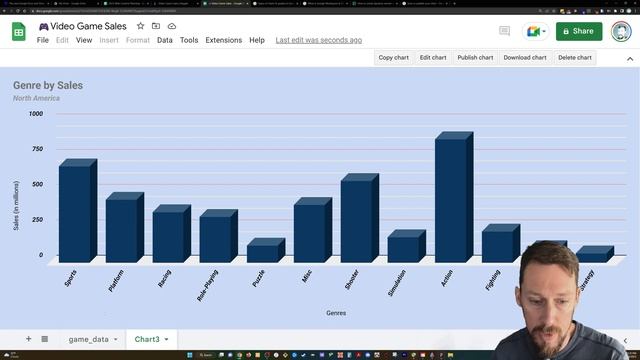Open the Extensions menu
Screen dimensions: 640x360
(x=224, y=40)
